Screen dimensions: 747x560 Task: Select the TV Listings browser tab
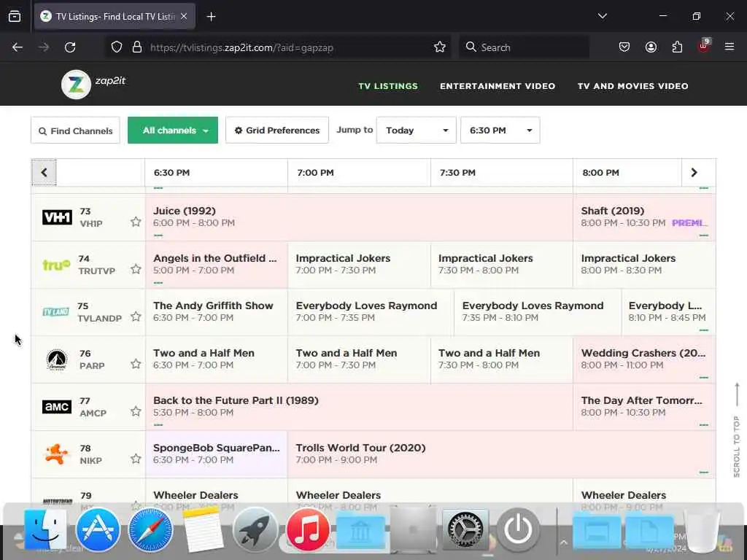[115, 16]
